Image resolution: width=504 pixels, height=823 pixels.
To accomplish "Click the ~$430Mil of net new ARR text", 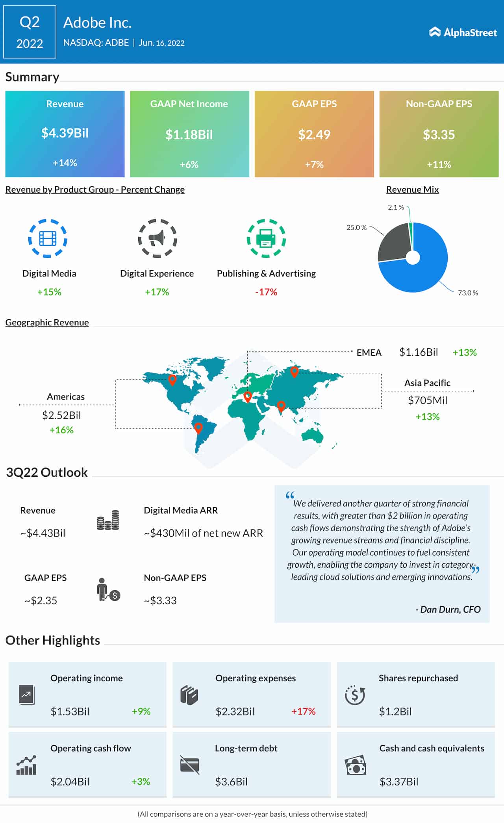I will click(x=203, y=533).
